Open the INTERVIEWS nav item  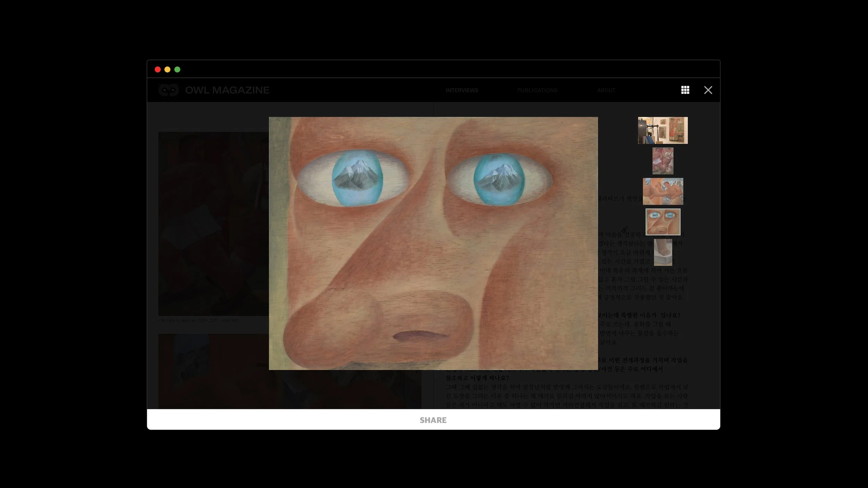pyautogui.click(x=462, y=90)
